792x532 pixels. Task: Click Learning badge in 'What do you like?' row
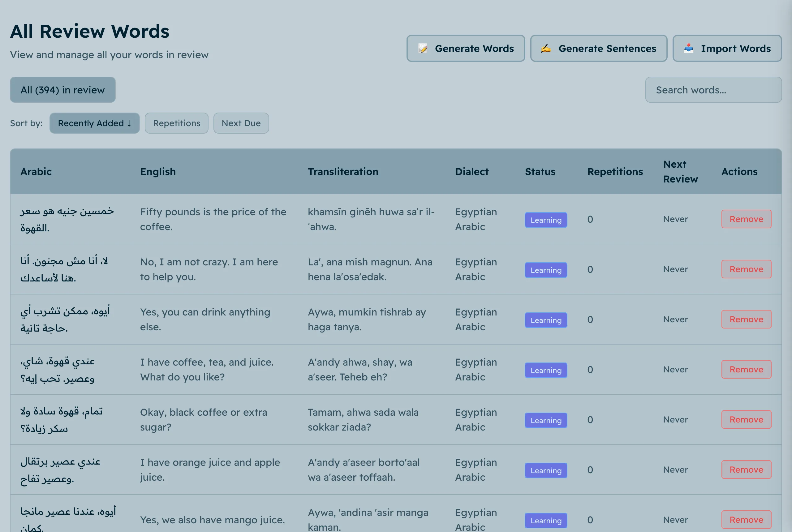coord(546,370)
